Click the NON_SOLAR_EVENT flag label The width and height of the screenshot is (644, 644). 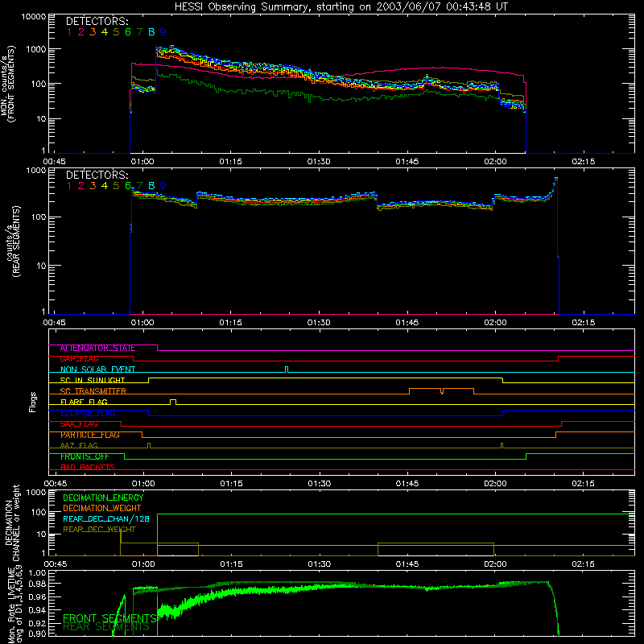(x=97, y=369)
